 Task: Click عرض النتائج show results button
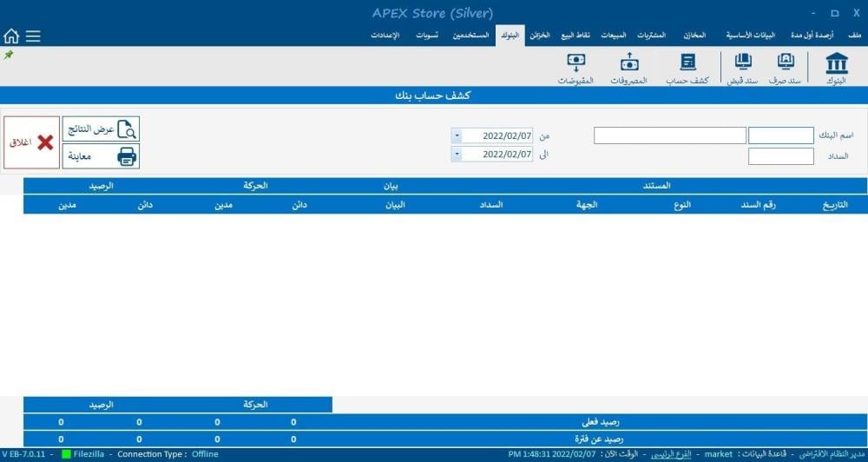[x=101, y=129]
